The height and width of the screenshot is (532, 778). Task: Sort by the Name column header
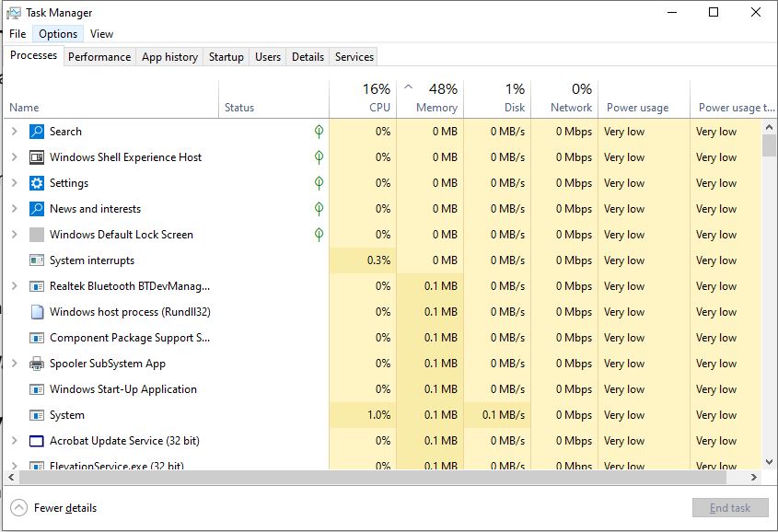click(111, 99)
